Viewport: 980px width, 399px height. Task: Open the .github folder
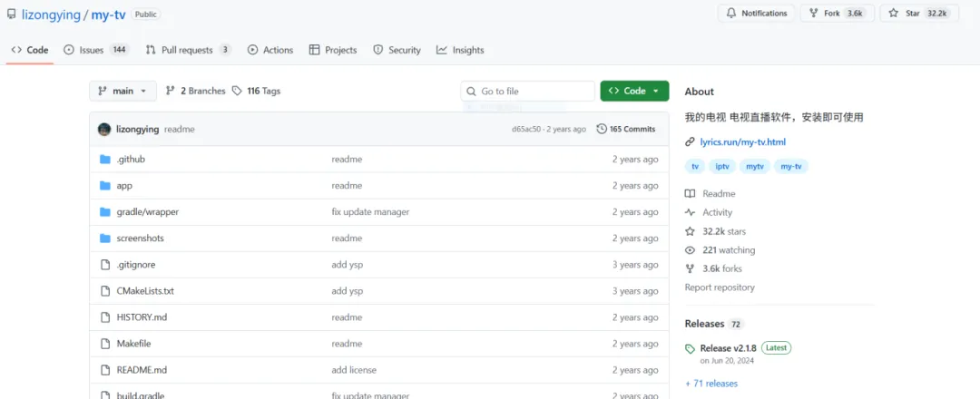131,160
